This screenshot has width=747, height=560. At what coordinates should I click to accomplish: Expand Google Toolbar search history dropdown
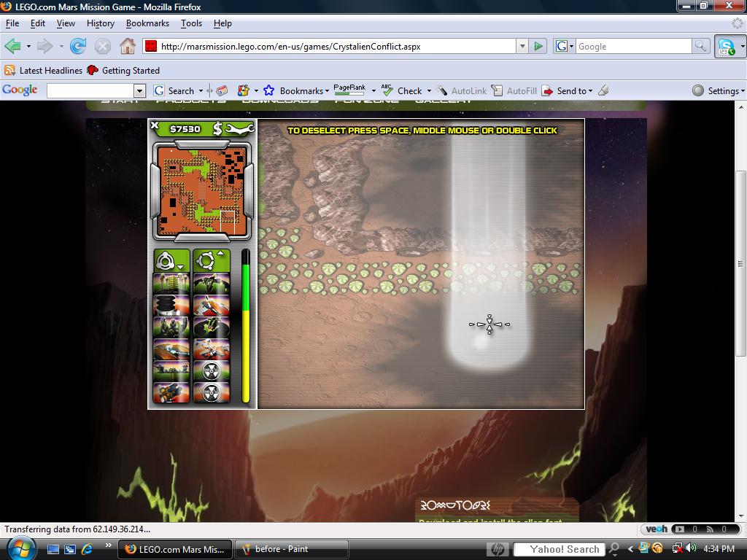point(139,90)
